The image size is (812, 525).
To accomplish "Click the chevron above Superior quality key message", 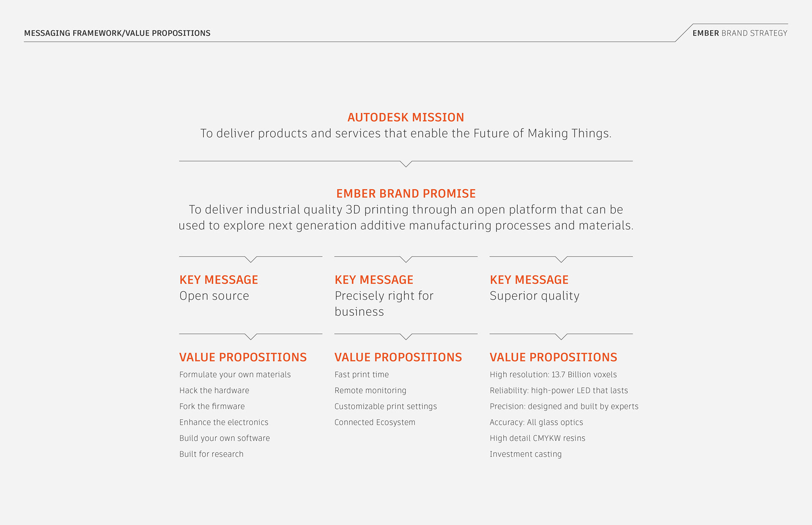I will point(561,259).
